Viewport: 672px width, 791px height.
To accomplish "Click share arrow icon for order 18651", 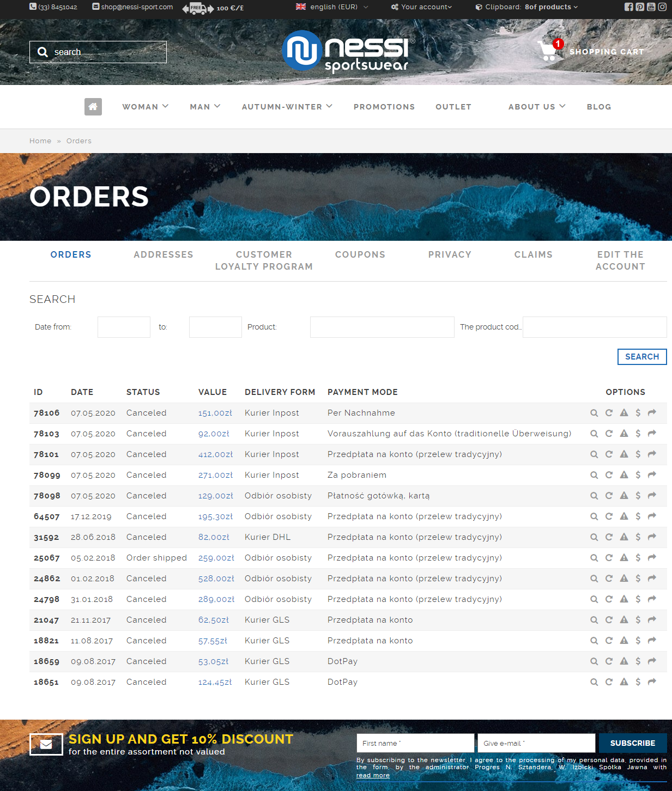I will 652,682.
